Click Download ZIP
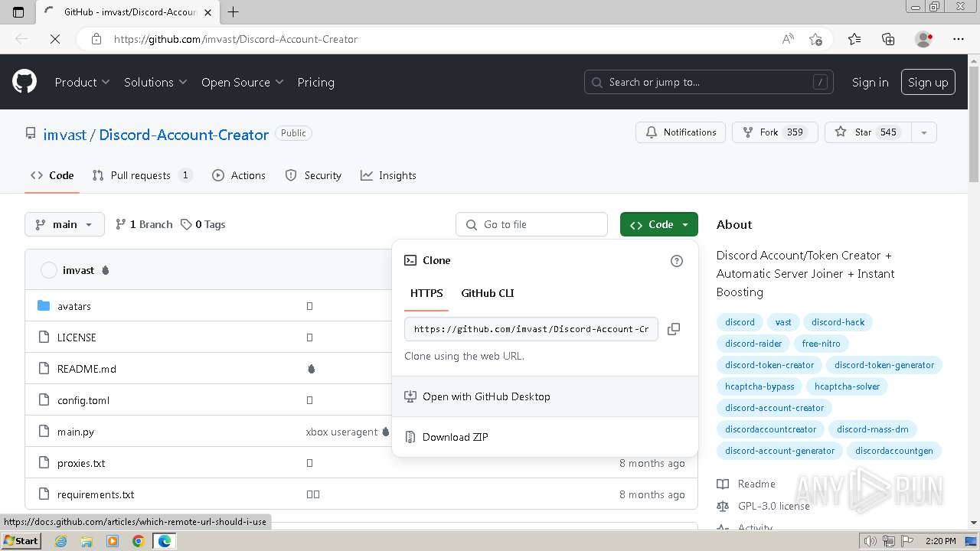 (455, 437)
